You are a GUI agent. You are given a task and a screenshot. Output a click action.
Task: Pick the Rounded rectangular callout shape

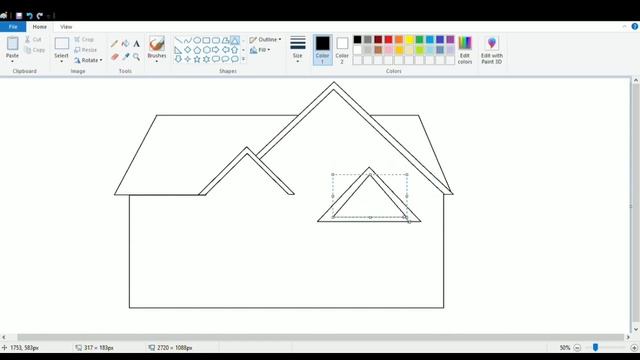(x=216, y=59)
